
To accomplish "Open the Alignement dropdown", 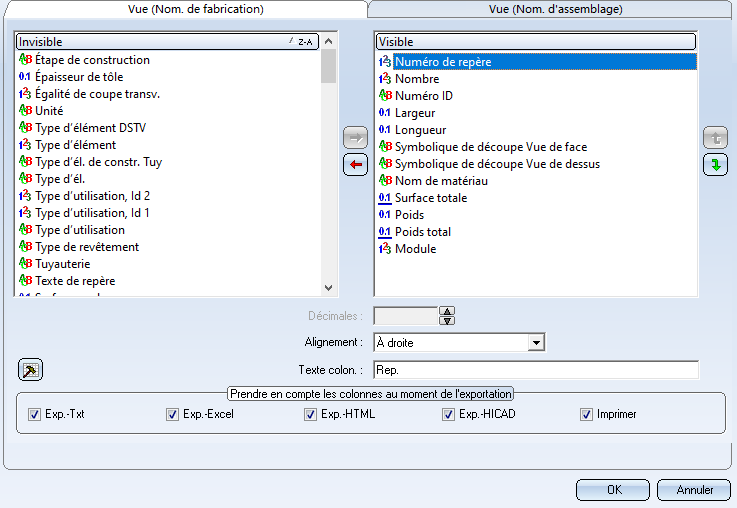I will [x=536, y=343].
